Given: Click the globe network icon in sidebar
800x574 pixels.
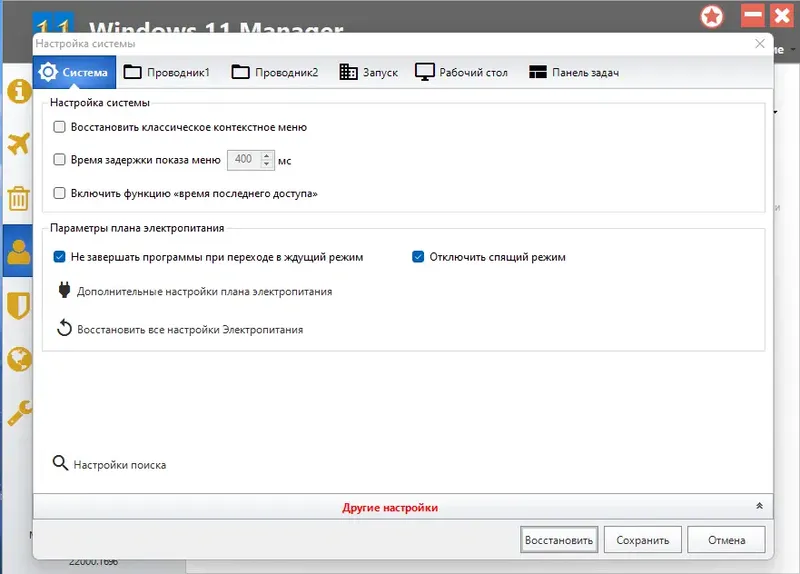Looking at the screenshot, I should 19,359.
